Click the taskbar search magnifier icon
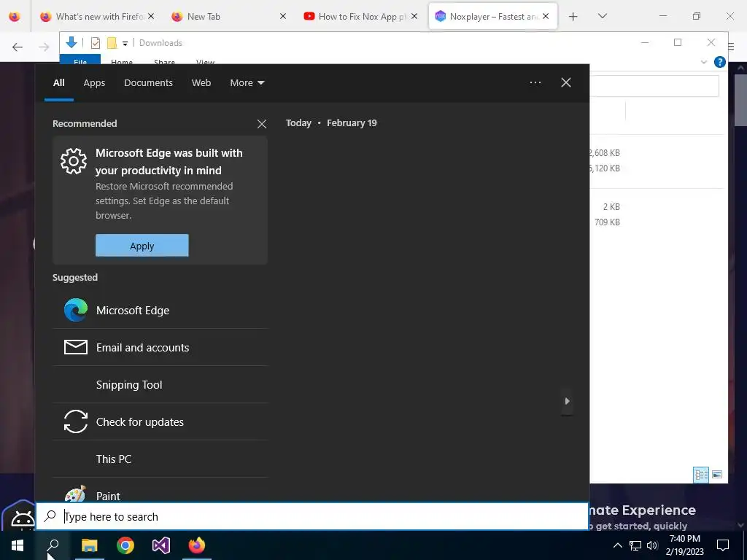Viewport: 747px width, 560px height. pos(53,545)
